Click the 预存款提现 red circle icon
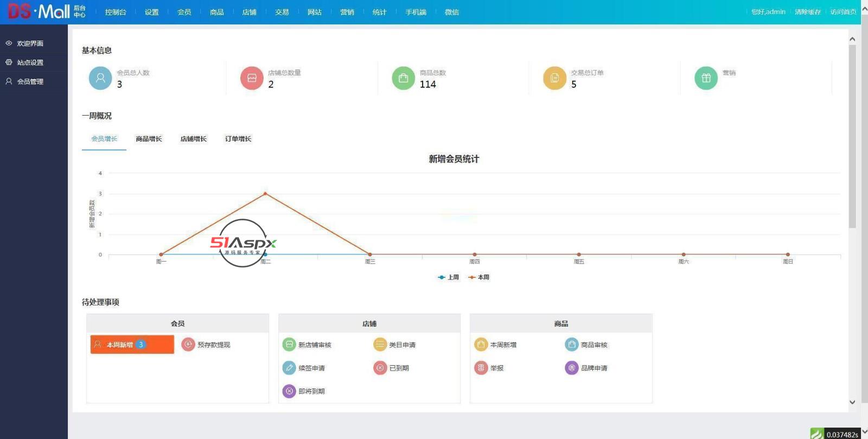The height and width of the screenshot is (439, 868). pyautogui.click(x=188, y=344)
